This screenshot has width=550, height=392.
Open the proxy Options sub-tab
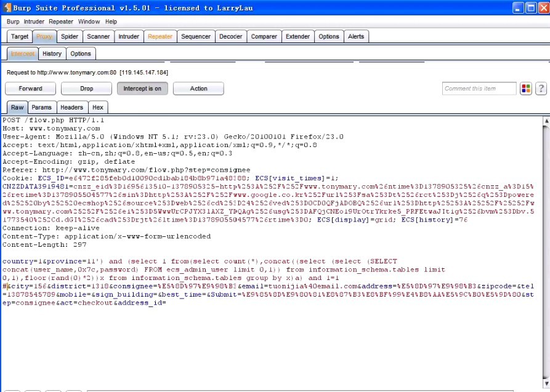81,54
